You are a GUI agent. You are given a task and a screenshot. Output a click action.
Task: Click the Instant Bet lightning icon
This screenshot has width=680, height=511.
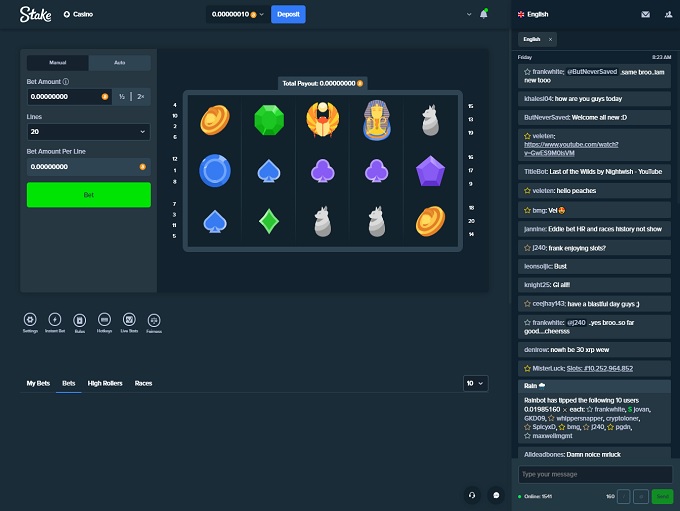tap(54, 320)
